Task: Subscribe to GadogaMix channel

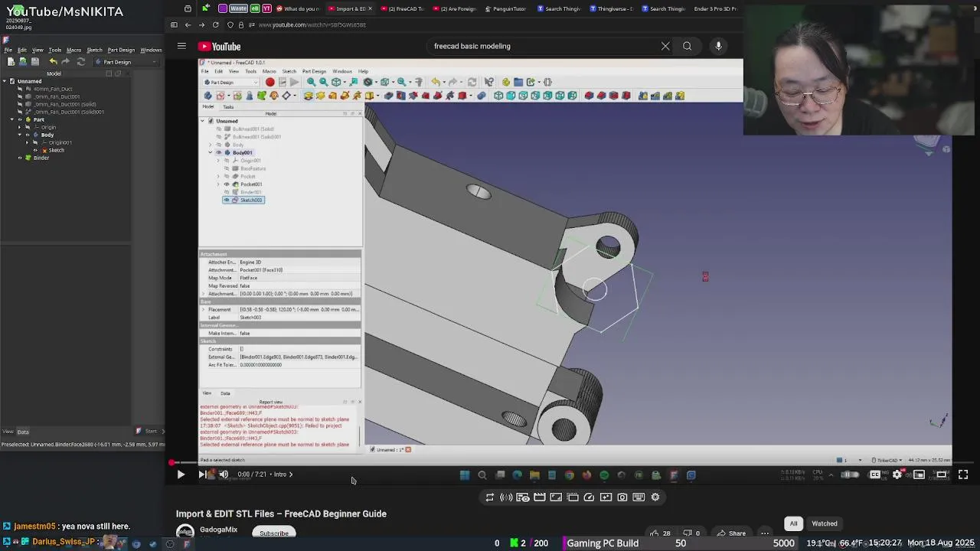Action: click(273, 533)
